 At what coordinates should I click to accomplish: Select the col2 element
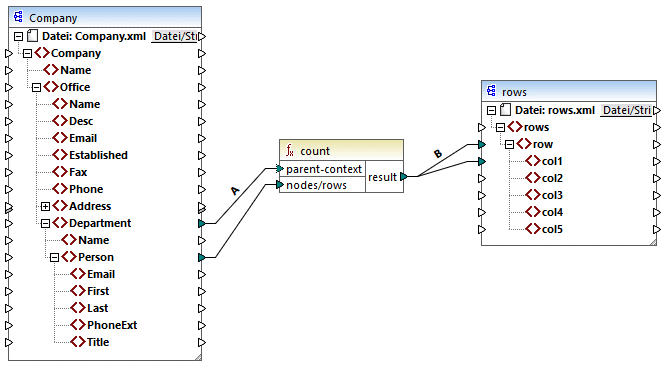click(x=552, y=178)
